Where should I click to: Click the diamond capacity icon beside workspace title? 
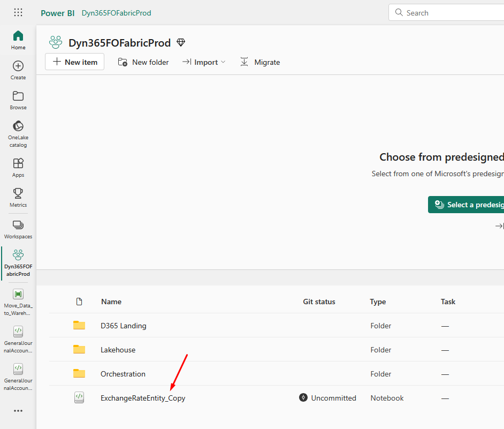(x=181, y=42)
